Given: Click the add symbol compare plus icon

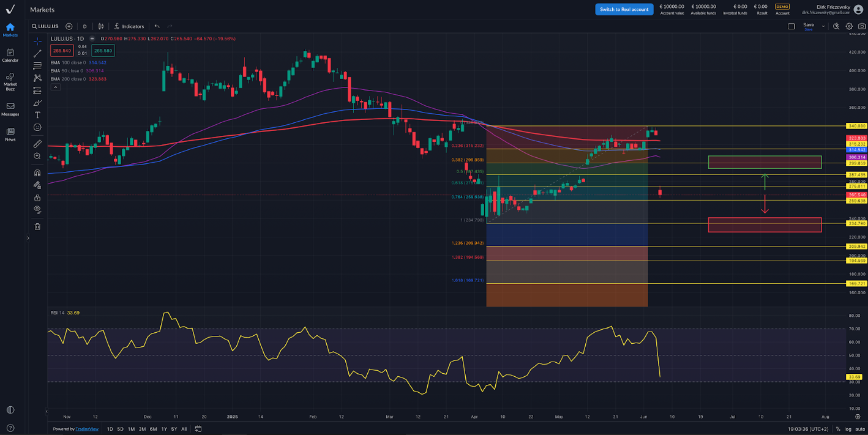Looking at the screenshot, I should click(69, 26).
